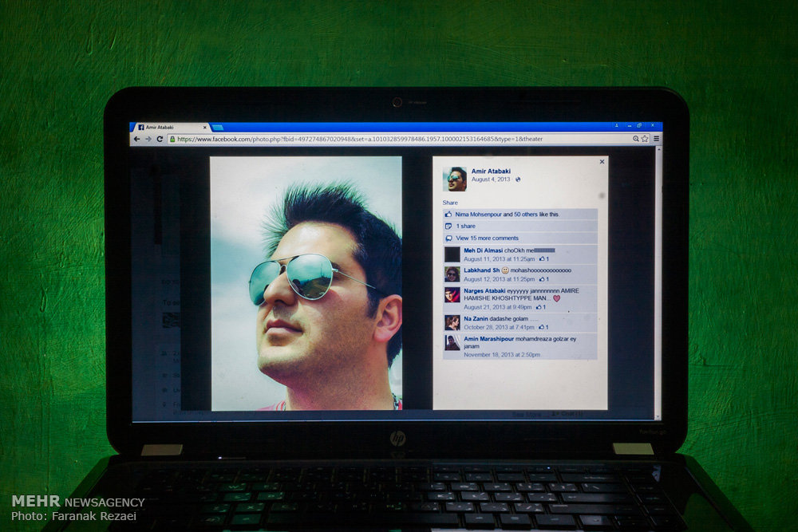The width and height of the screenshot is (798, 532).
Task: Open the Labkhand Sh commenter name
Action: tap(481, 270)
